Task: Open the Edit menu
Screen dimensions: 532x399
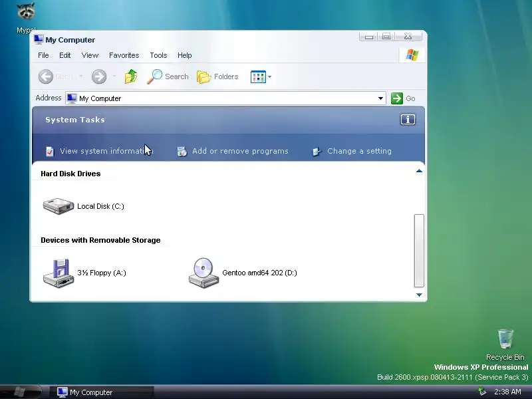Action: pyautogui.click(x=65, y=55)
